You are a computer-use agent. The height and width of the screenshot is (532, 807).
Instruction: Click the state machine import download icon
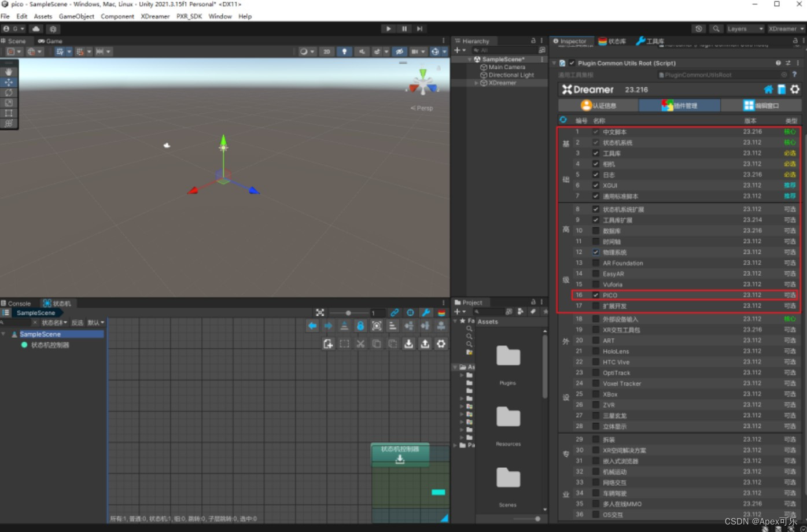(x=408, y=343)
